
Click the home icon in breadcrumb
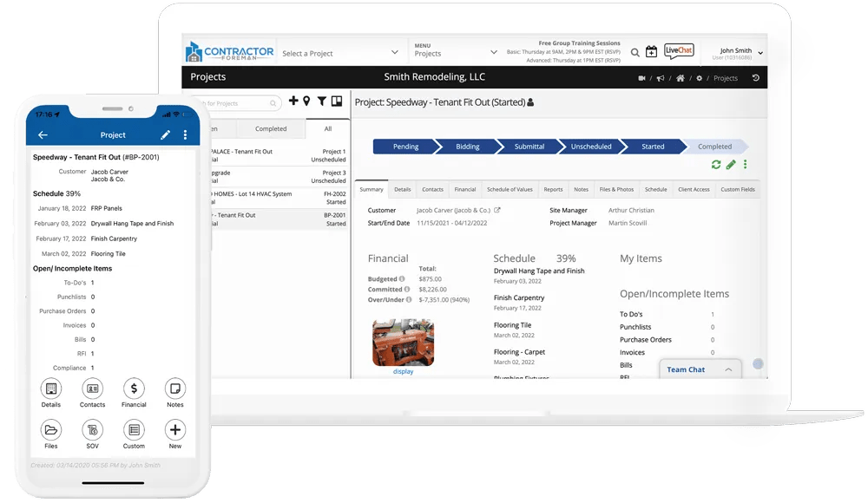pyautogui.click(x=681, y=79)
